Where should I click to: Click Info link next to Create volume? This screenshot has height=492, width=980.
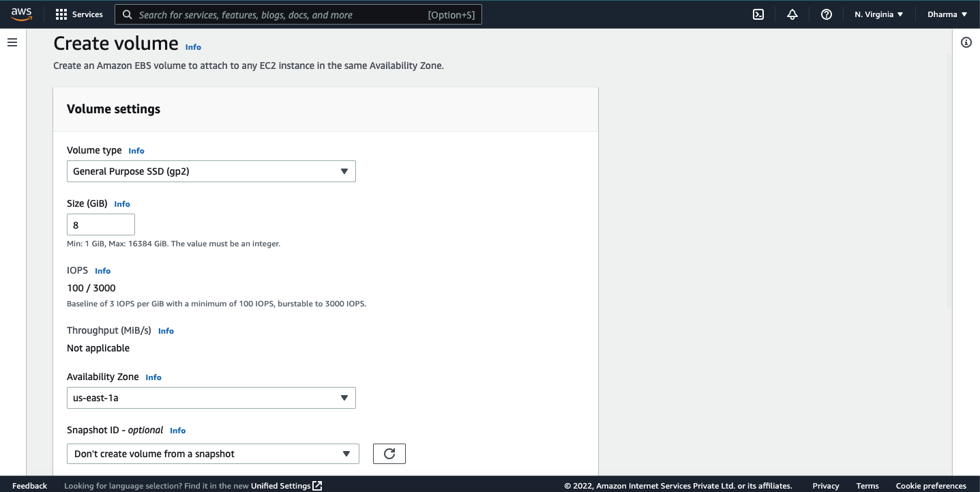(194, 47)
